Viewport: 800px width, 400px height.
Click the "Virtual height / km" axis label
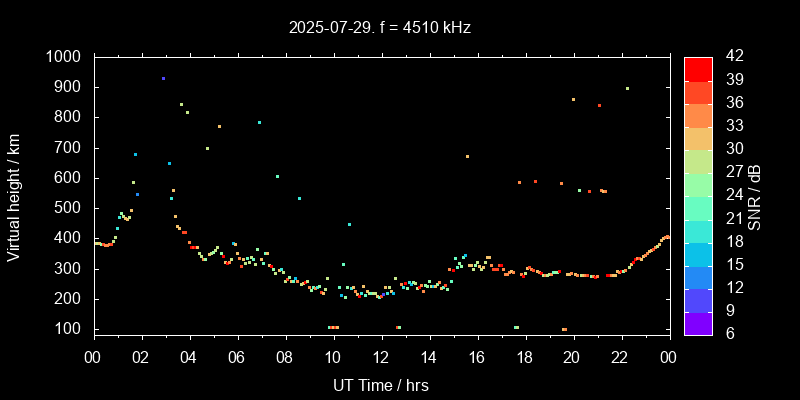[14, 196]
